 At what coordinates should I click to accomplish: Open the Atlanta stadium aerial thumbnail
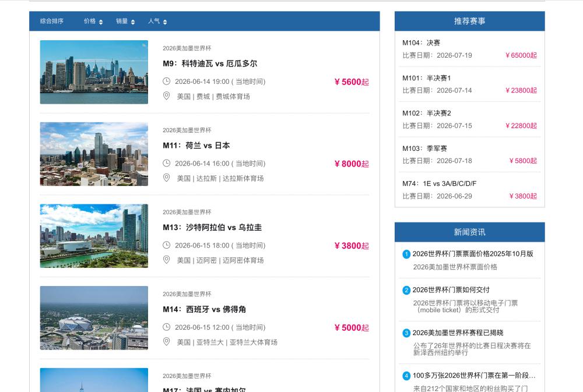coord(94,318)
